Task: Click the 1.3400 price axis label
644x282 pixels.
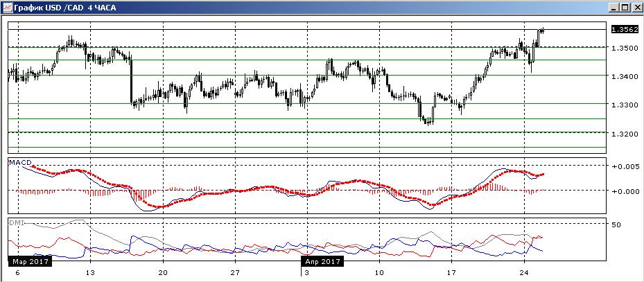Action: tap(625, 76)
